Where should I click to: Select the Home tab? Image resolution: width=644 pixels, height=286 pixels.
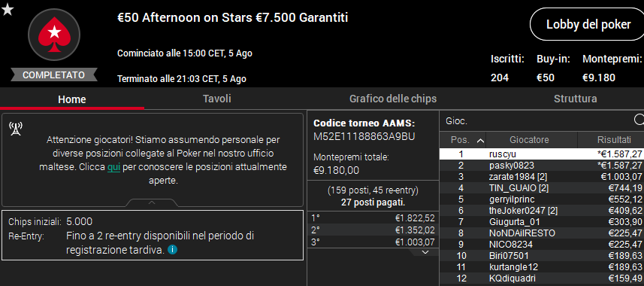[72, 99]
